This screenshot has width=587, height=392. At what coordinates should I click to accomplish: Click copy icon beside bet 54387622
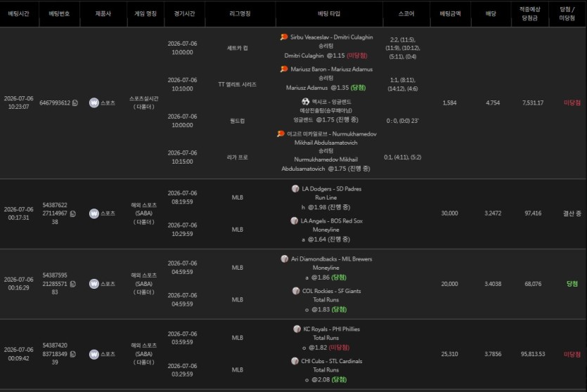[x=73, y=214]
